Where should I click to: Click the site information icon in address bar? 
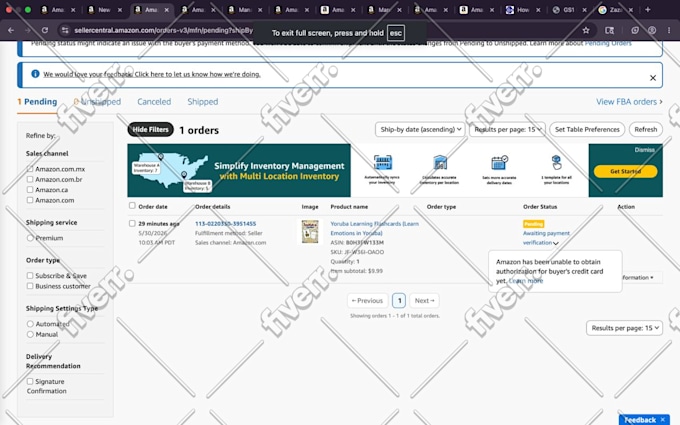[65, 30]
